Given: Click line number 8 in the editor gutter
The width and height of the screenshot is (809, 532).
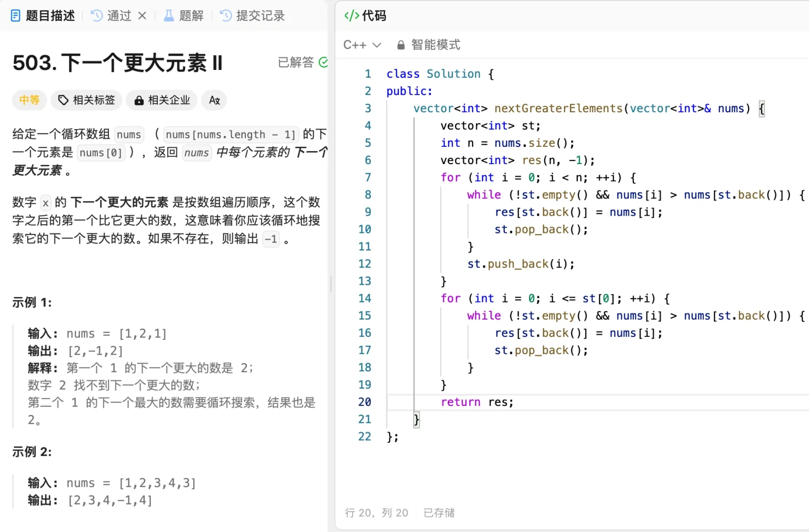Looking at the screenshot, I should (368, 195).
